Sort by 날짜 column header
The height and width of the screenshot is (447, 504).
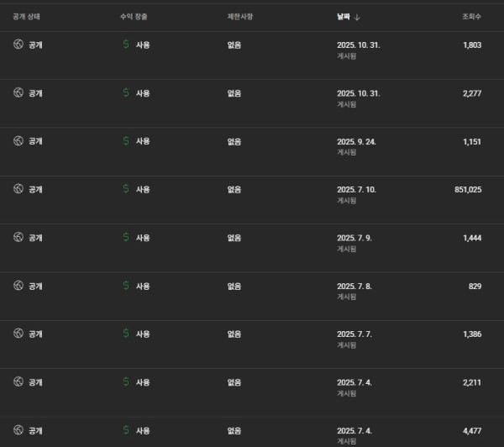344,17
